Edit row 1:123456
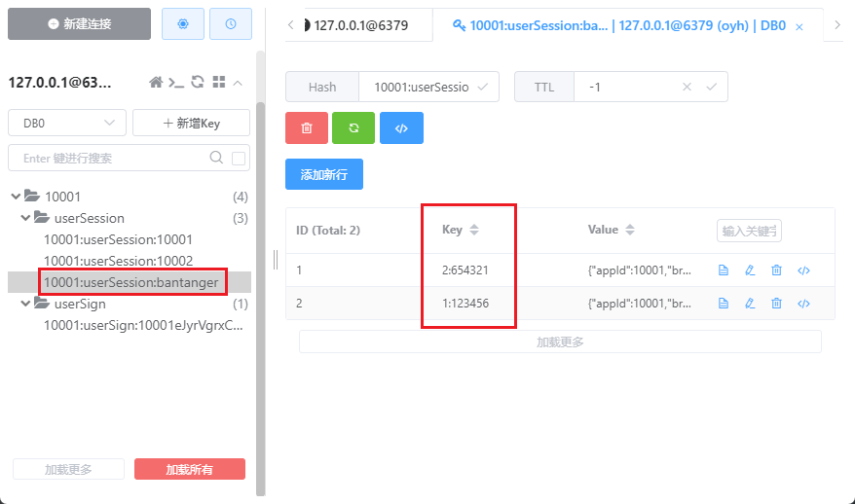This screenshot has width=855, height=504. point(750,304)
